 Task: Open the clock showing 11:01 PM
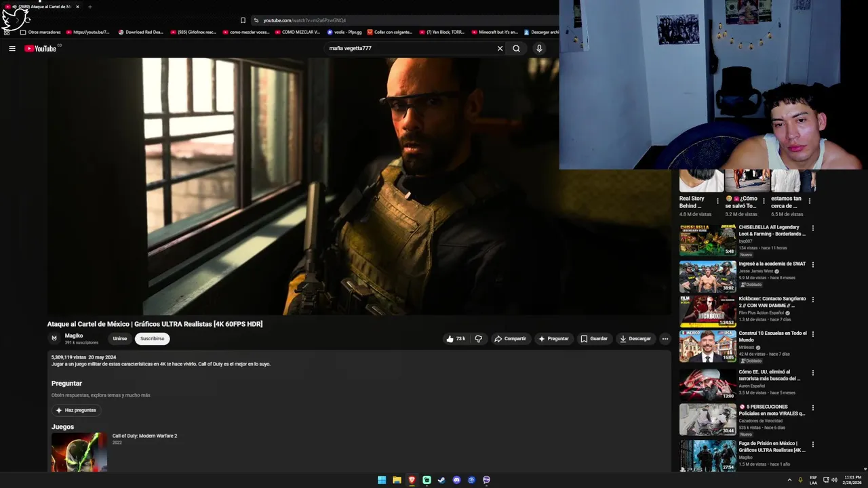tap(852, 480)
